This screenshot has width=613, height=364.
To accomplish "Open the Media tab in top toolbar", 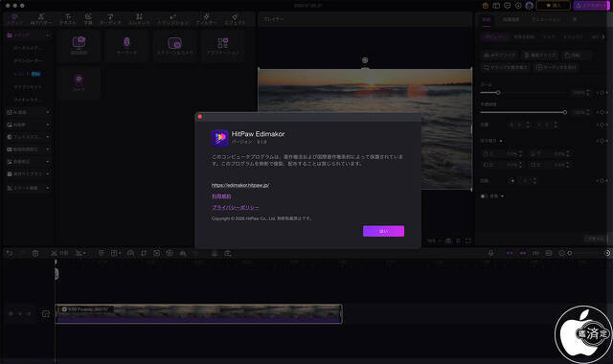I will click(14, 19).
